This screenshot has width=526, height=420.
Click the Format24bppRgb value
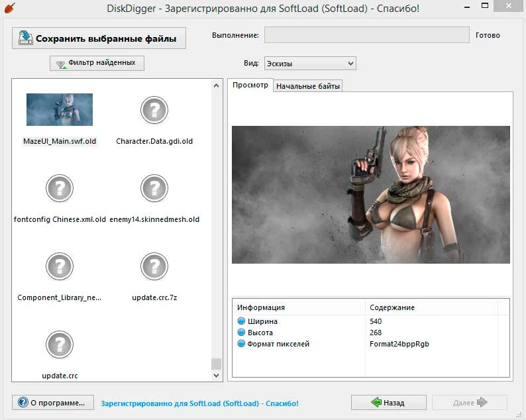(399, 344)
